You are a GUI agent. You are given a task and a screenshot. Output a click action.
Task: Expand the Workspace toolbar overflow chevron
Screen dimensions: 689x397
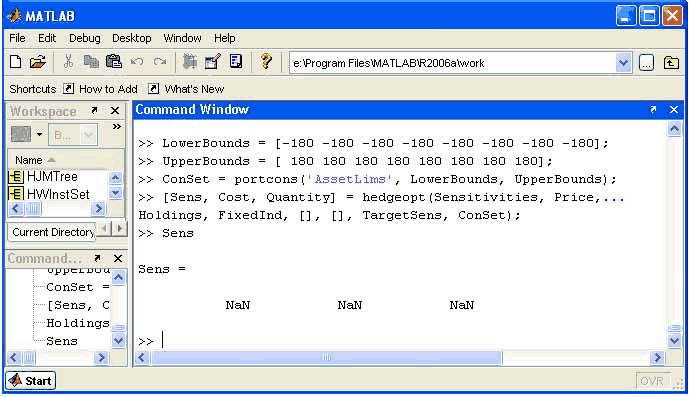(x=116, y=127)
